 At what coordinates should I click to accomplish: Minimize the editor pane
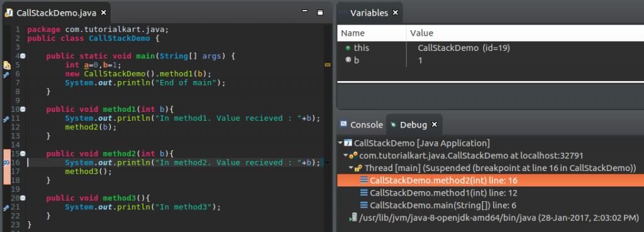click(305, 11)
